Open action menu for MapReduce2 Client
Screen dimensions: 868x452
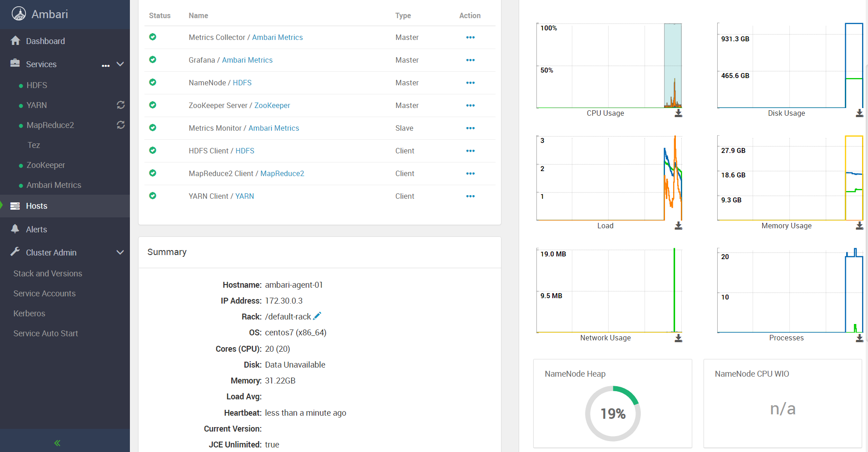470,173
